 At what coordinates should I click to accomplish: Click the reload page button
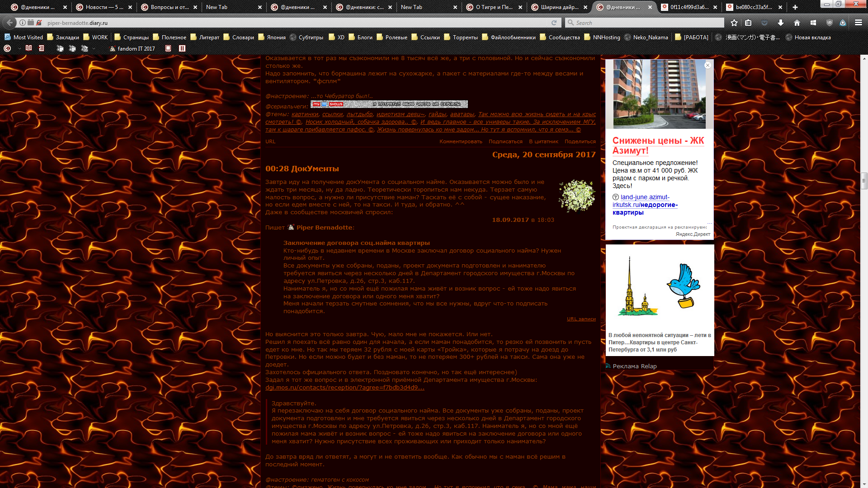pyautogui.click(x=554, y=23)
